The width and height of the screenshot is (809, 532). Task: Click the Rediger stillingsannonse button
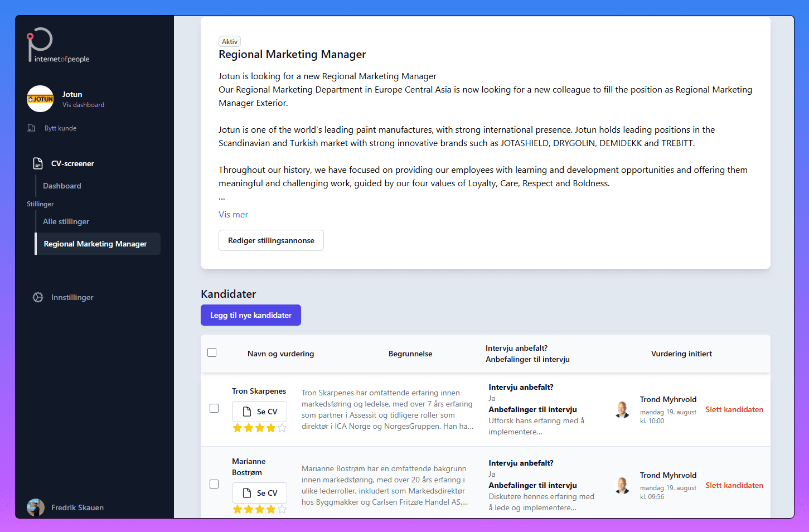point(271,240)
